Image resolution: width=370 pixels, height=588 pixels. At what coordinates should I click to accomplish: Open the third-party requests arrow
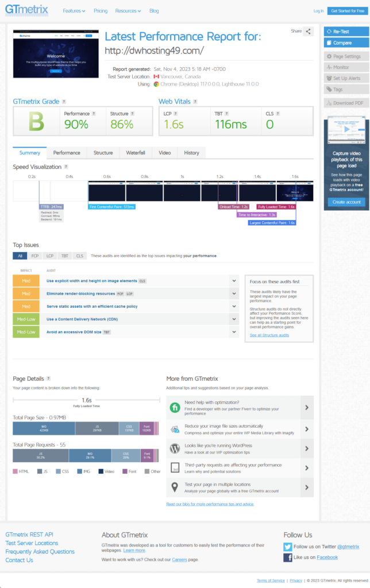click(307, 468)
